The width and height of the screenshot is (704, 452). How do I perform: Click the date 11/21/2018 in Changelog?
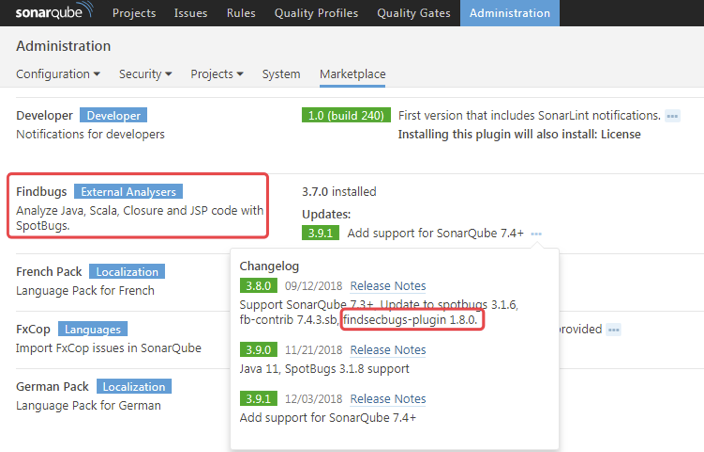[313, 350]
